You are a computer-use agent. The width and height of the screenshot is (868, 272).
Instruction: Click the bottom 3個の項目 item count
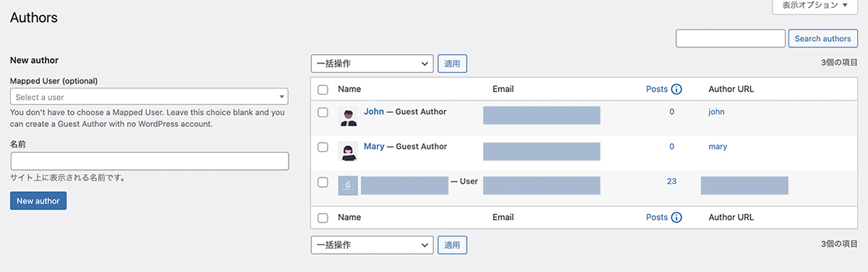coord(840,245)
